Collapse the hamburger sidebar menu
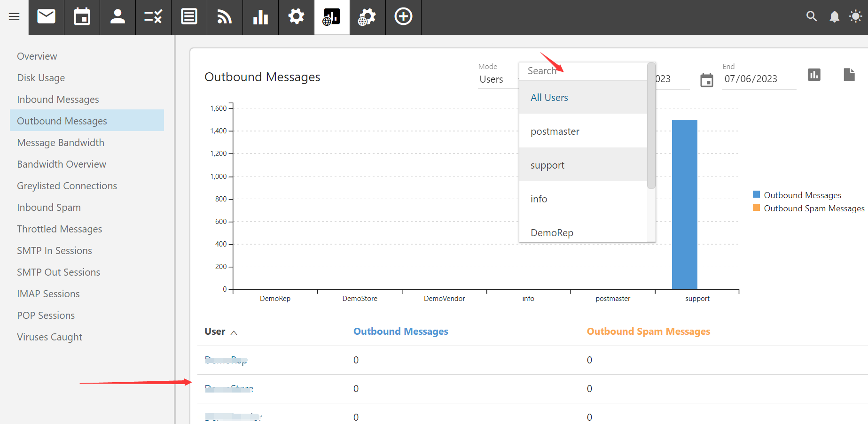The image size is (868, 424). (14, 17)
